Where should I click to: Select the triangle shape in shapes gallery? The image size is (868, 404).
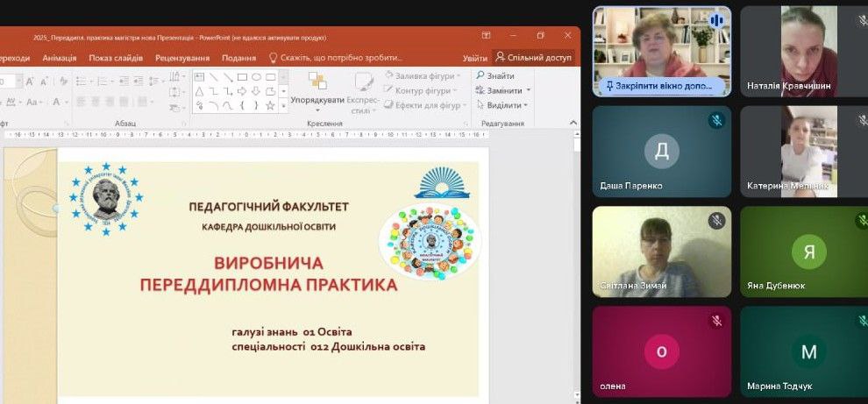click(200, 91)
